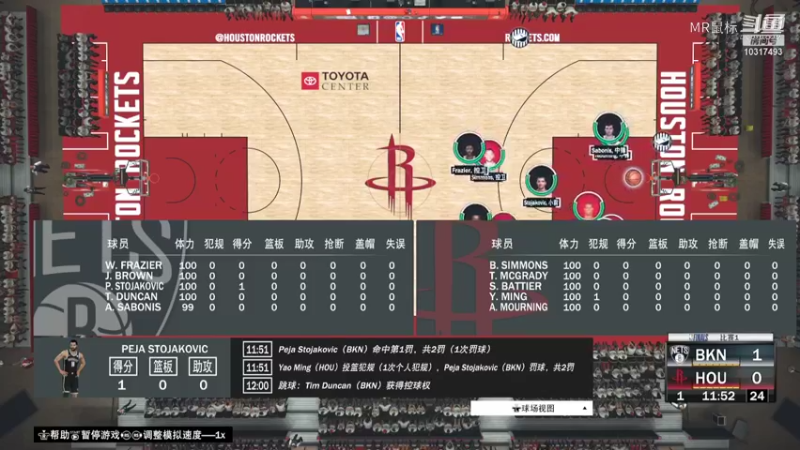Click the HOU team name on scoreboard
Screen dimensions: 800x450
711,378
